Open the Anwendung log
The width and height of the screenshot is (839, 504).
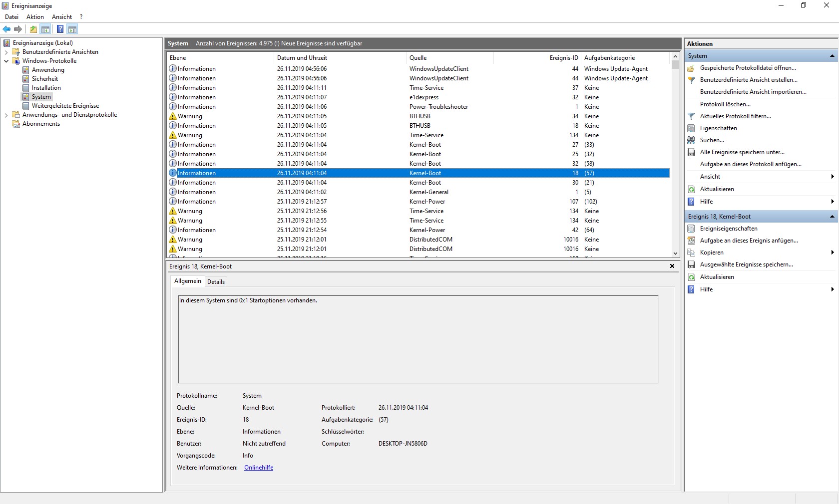(x=48, y=70)
